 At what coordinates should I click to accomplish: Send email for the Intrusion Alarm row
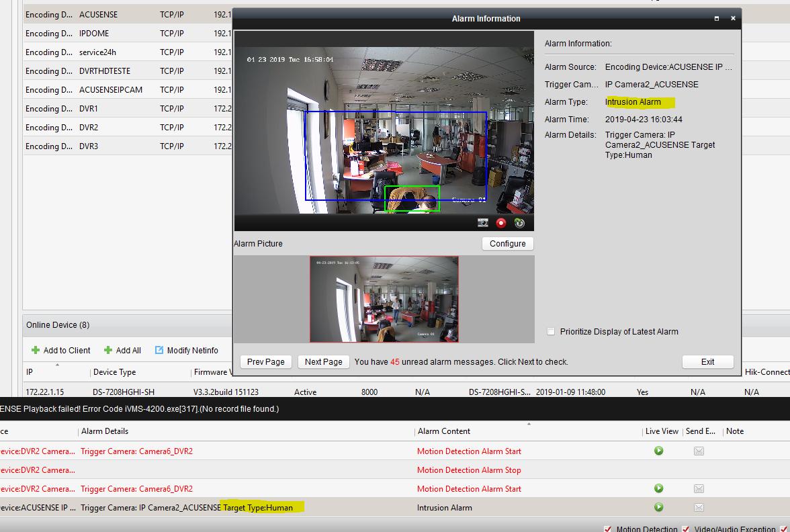tap(699, 507)
